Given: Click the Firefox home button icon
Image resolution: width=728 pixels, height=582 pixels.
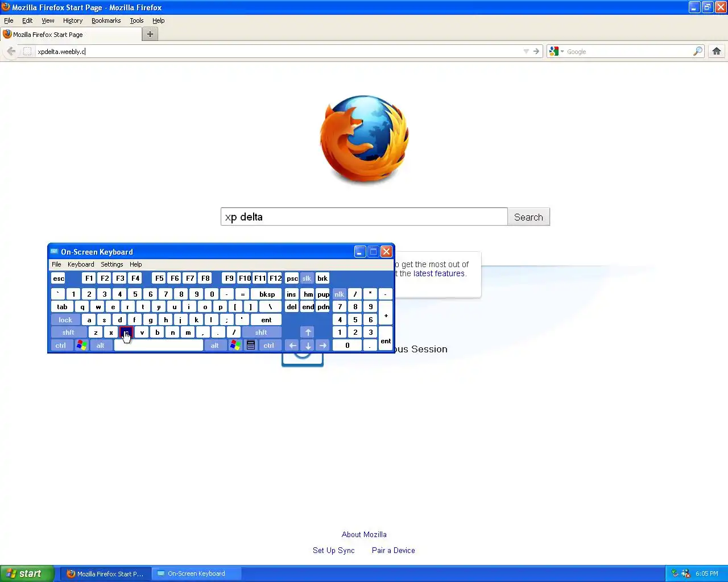Looking at the screenshot, I should click(x=717, y=51).
